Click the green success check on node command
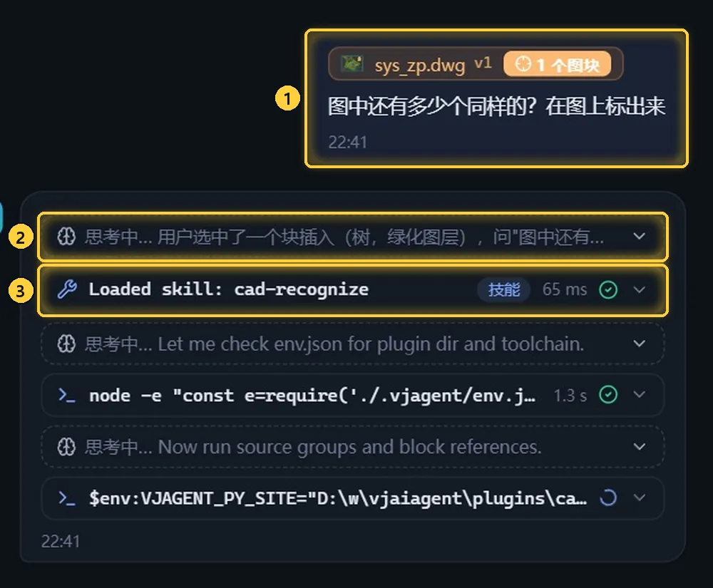Image resolution: width=713 pixels, height=588 pixels. point(608,394)
